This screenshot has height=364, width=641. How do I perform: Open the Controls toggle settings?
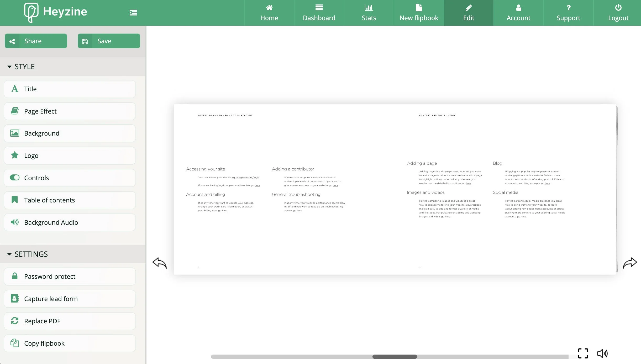coord(70,178)
